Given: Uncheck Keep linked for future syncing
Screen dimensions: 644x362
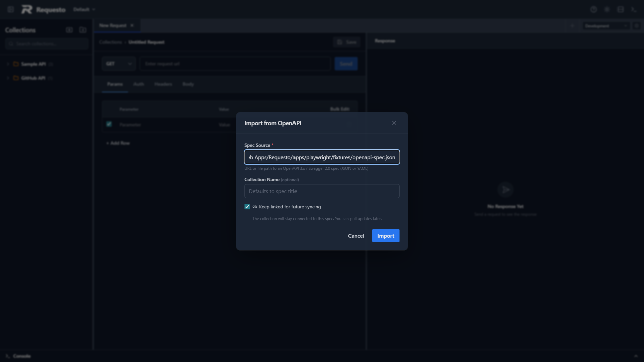Looking at the screenshot, I should click(247, 207).
